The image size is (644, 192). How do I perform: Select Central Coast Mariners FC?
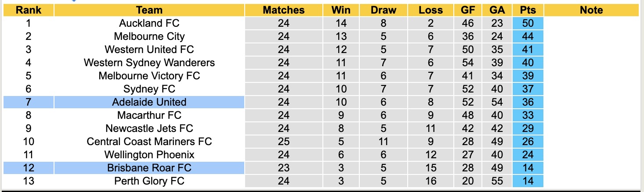click(x=149, y=142)
